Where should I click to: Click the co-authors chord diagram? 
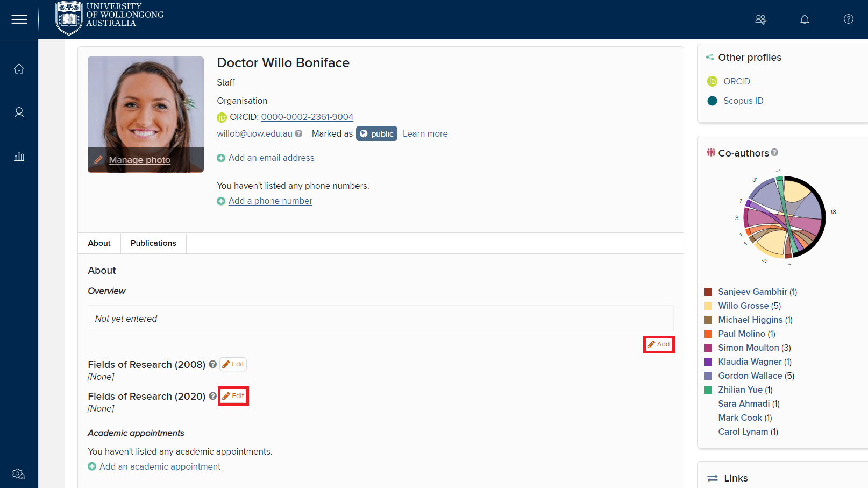[x=784, y=217]
